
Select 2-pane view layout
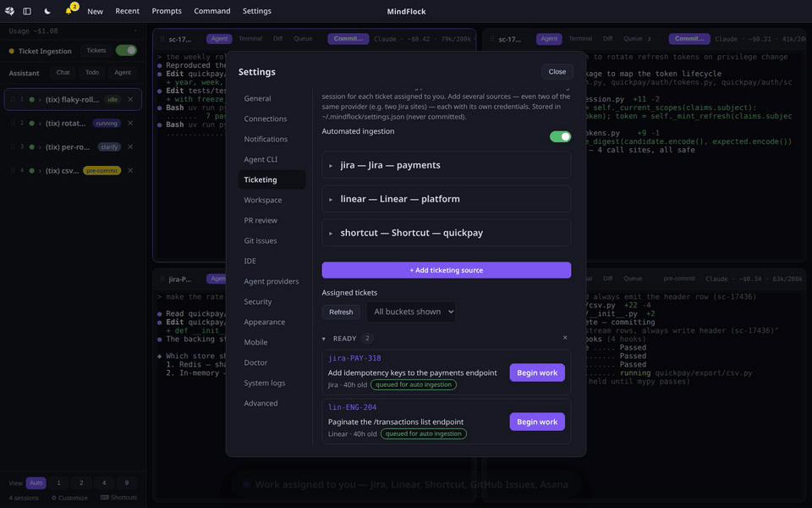pos(81,483)
